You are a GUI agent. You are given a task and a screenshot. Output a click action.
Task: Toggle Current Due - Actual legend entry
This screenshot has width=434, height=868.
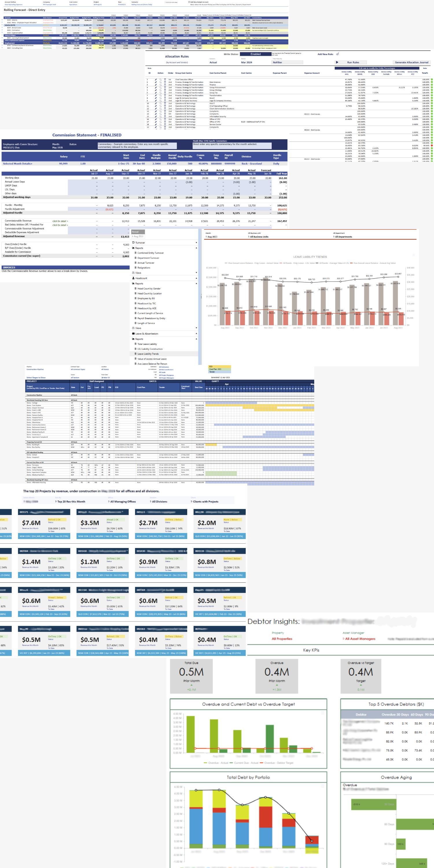pyautogui.click(x=244, y=762)
